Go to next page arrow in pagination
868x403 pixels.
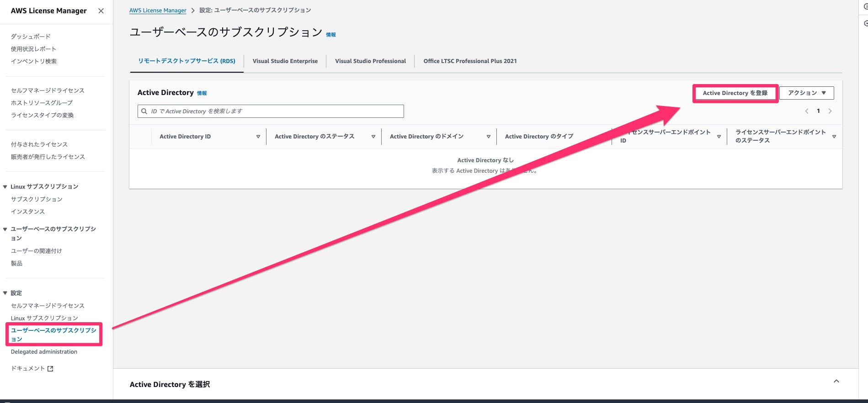[830, 111]
